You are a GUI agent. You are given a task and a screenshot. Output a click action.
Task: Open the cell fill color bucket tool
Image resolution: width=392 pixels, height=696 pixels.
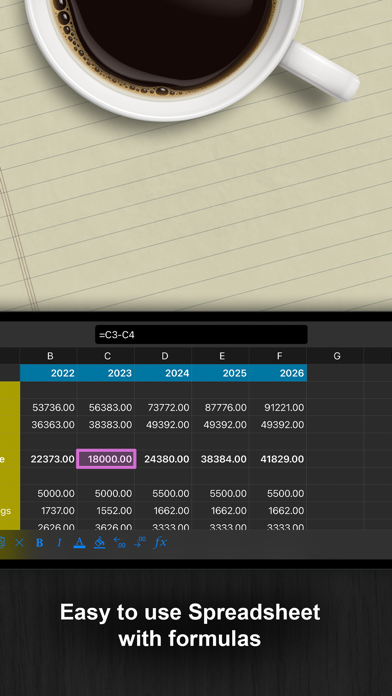click(99, 543)
